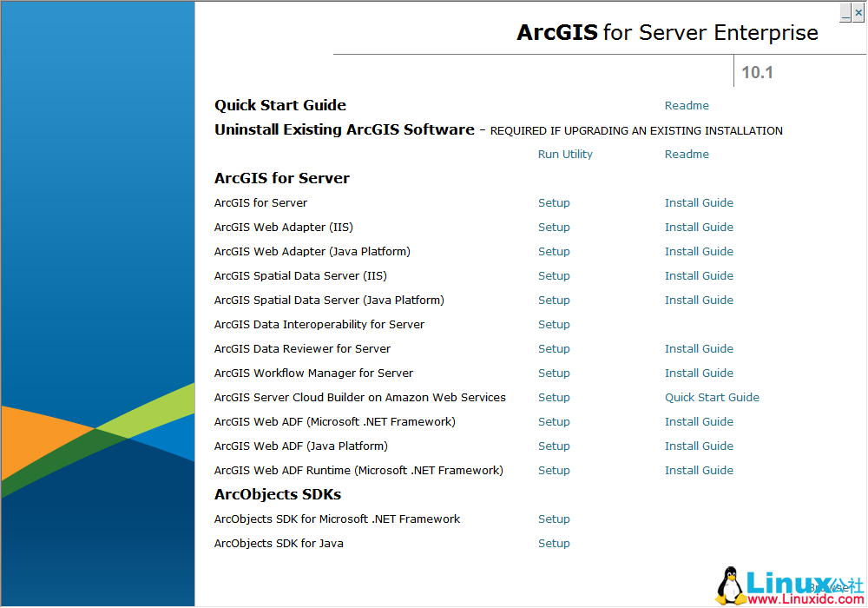Launch Web ADF Runtime (.NET Framework) Setup

554,470
